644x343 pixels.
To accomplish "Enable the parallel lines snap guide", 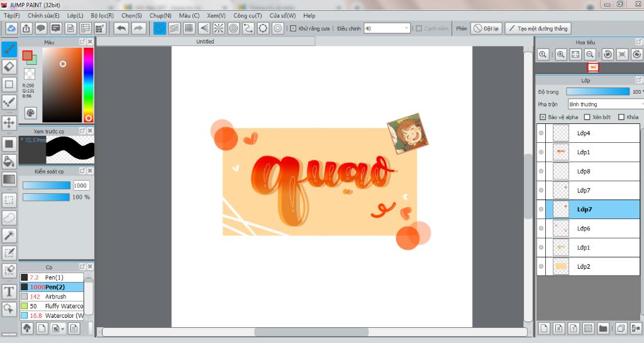I will pos(175,28).
